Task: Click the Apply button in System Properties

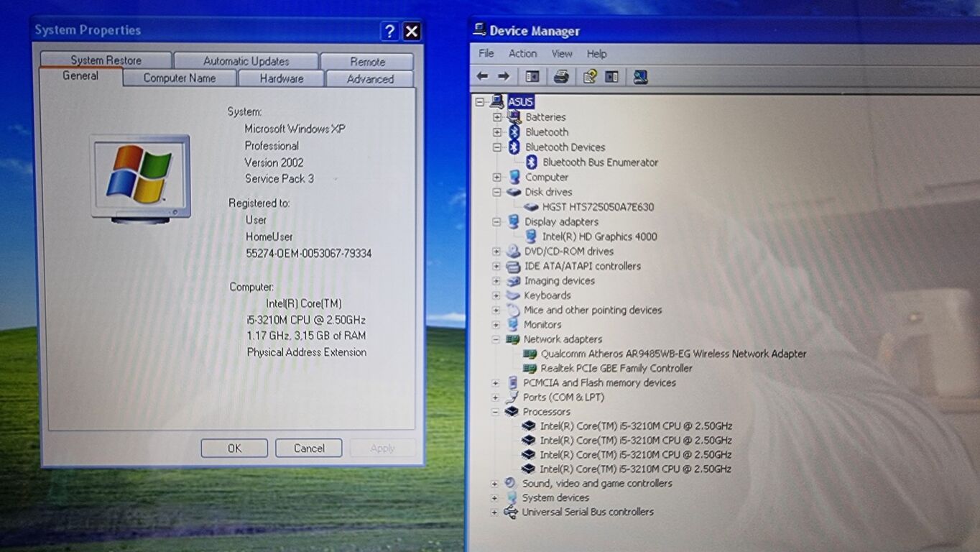Action: 382,448
